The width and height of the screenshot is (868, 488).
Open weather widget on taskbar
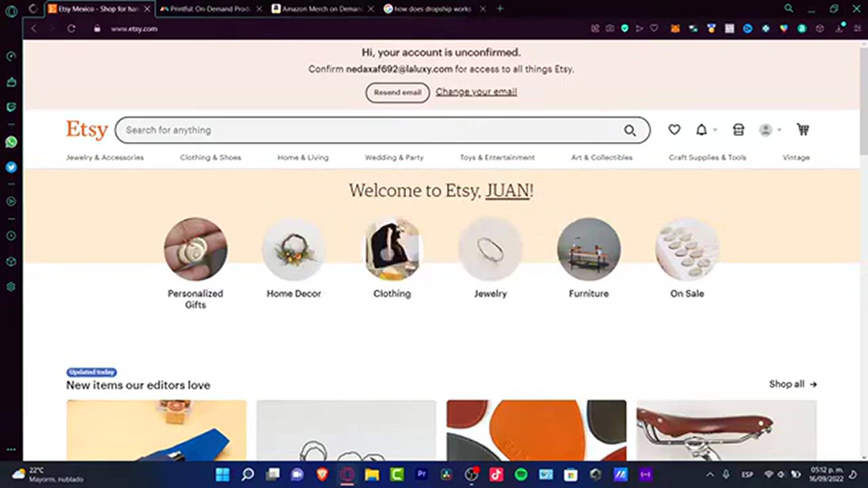pos(47,474)
